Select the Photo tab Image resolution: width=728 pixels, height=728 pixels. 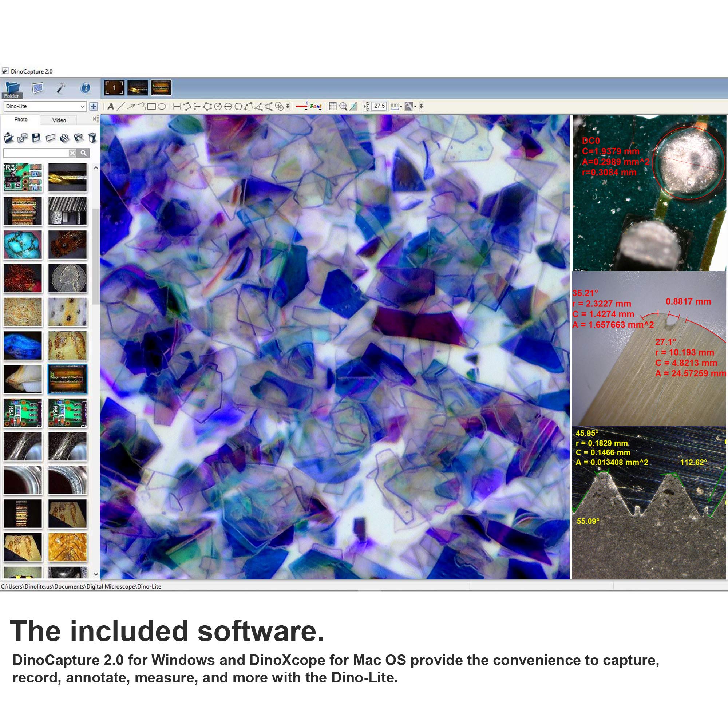point(21,119)
